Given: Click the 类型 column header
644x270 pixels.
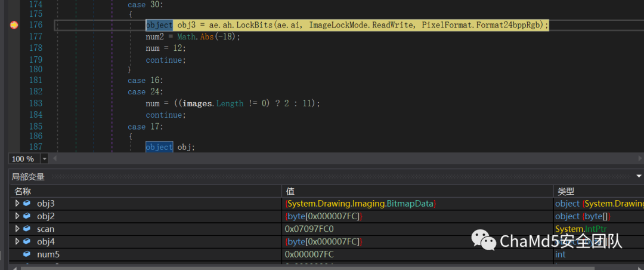Looking at the screenshot, I should point(565,191).
